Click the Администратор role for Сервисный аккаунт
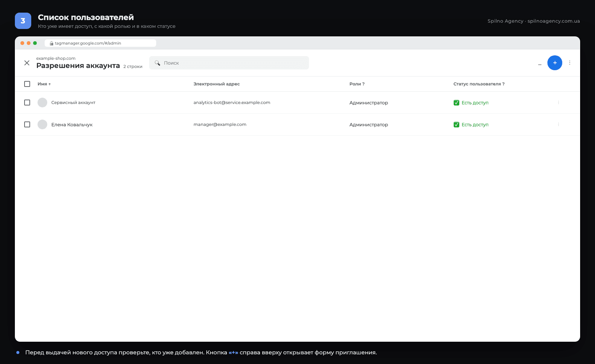Screen dimensions: 595x364 pos(369,103)
